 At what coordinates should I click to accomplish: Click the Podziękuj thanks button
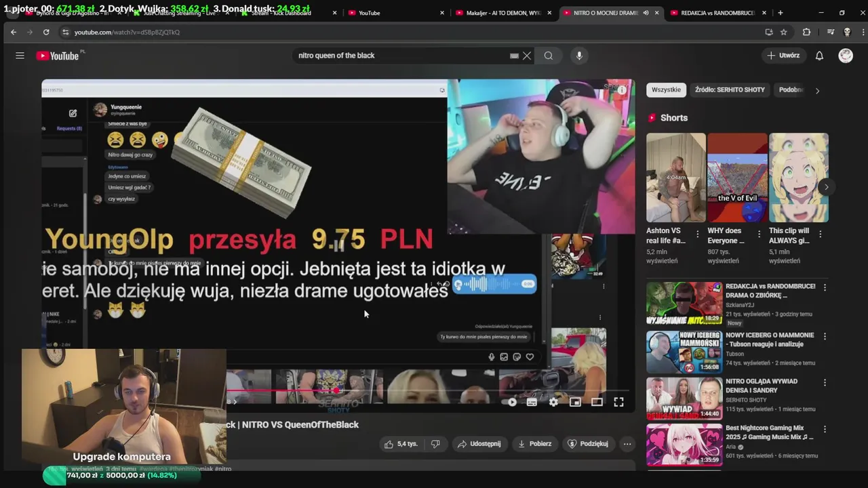pos(588,444)
